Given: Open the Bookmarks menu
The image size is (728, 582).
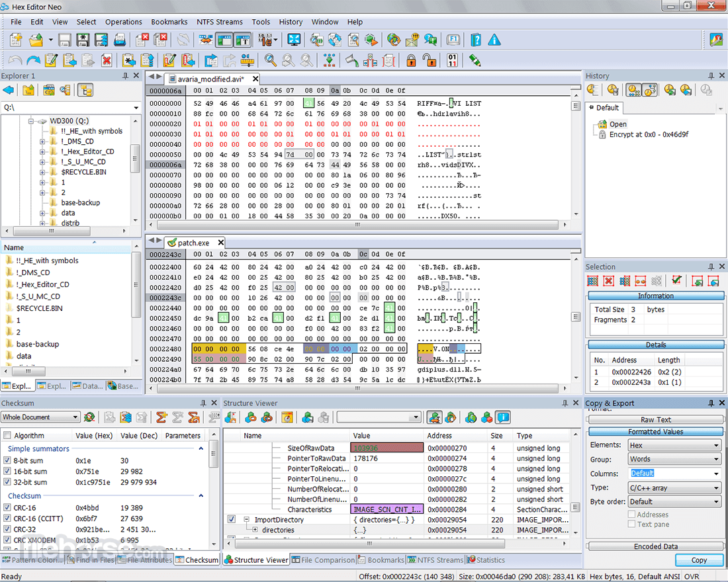Looking at the screenshot, I should (169, 22).
